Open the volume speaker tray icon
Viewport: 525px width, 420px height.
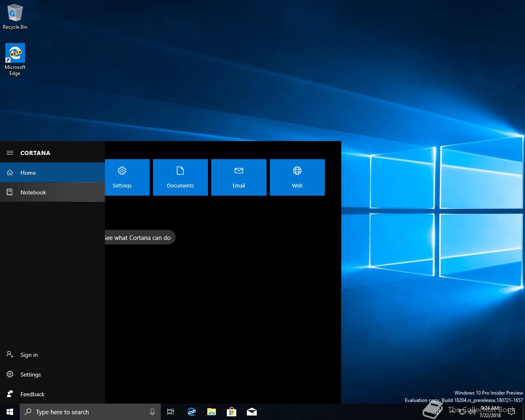pyautogui.click(x=472, y=412)
